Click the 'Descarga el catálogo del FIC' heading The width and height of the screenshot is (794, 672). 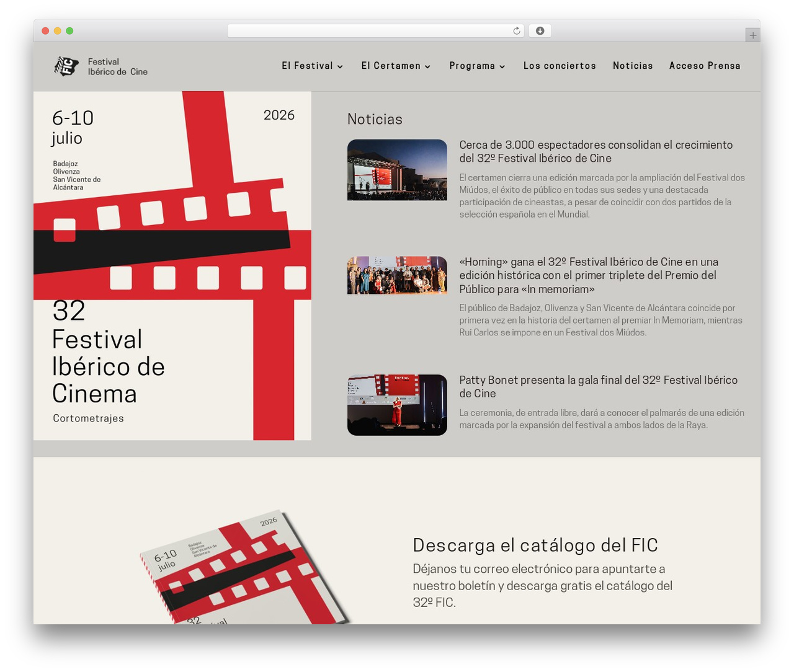coord(535,545)
